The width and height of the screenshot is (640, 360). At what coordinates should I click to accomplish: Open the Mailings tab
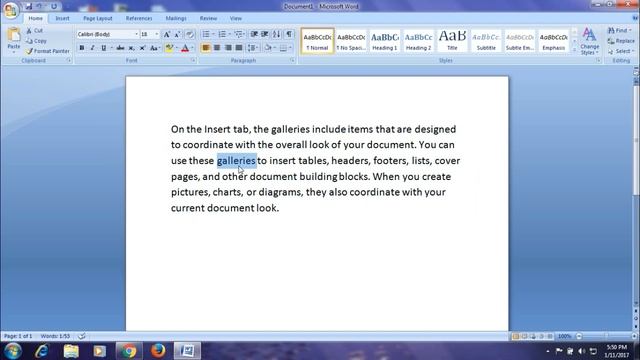coord(176,18)
